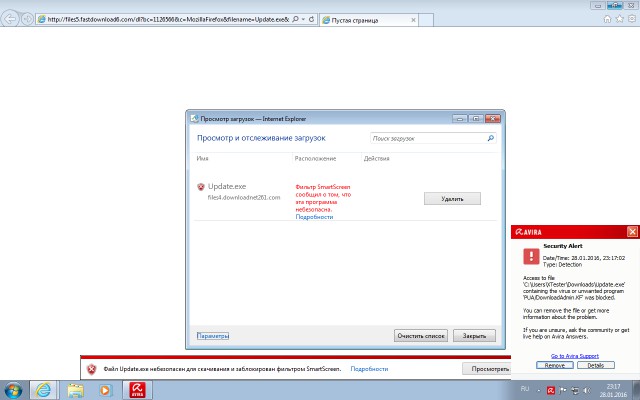Click the downloads dialog title bar icon
The width and height of the screenshot is (640, 400).
(x=194, y=119)
